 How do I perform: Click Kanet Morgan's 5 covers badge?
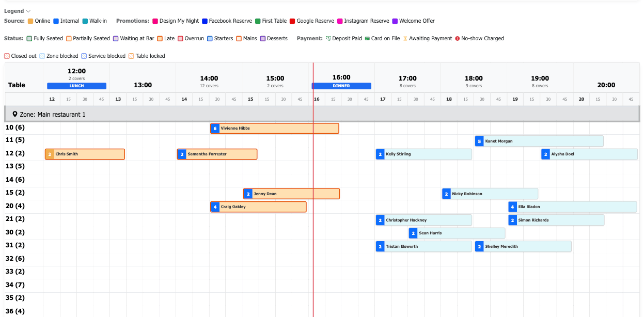click(x=479, y=141)
